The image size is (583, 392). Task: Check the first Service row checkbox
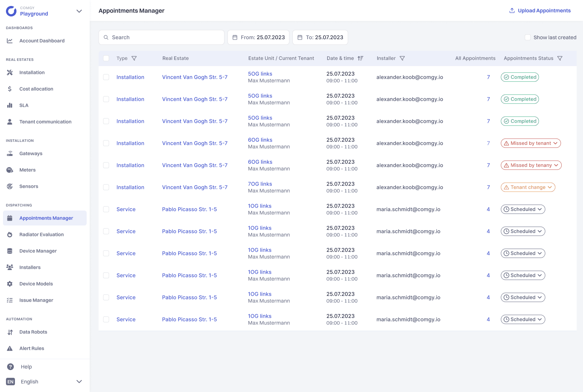tap(106, 209)
